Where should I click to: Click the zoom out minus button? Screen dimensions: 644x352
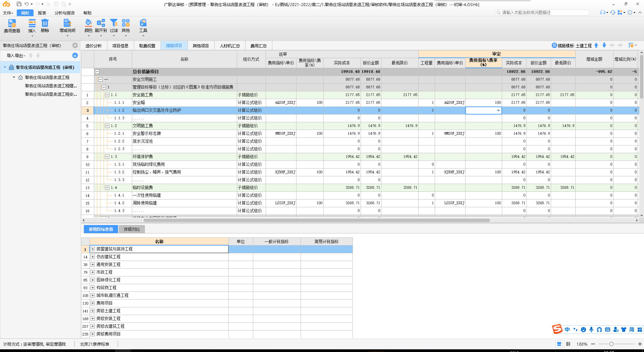(x=593, y=344)
